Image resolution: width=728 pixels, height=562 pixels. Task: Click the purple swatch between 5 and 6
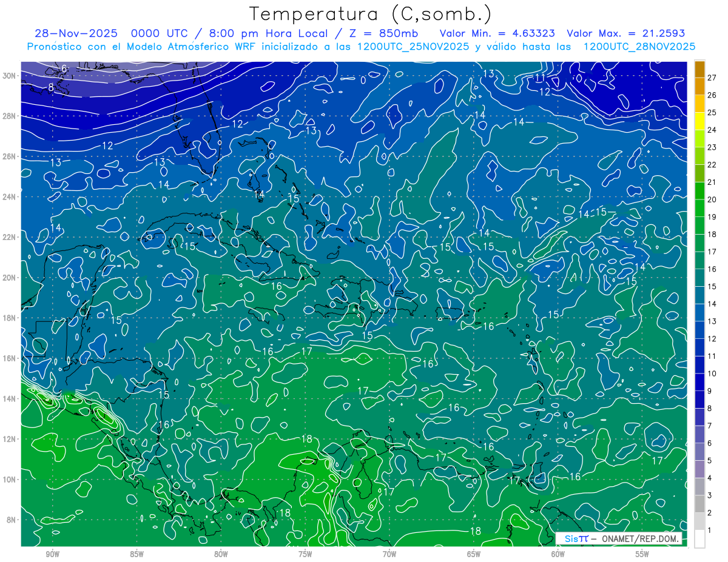[699, 452]
